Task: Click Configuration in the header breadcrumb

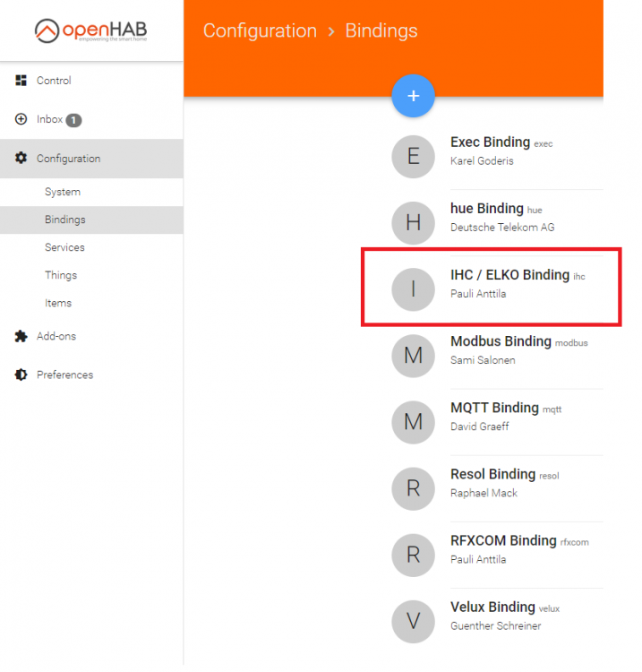Action: pyautogui.click(x=260, y=30)
